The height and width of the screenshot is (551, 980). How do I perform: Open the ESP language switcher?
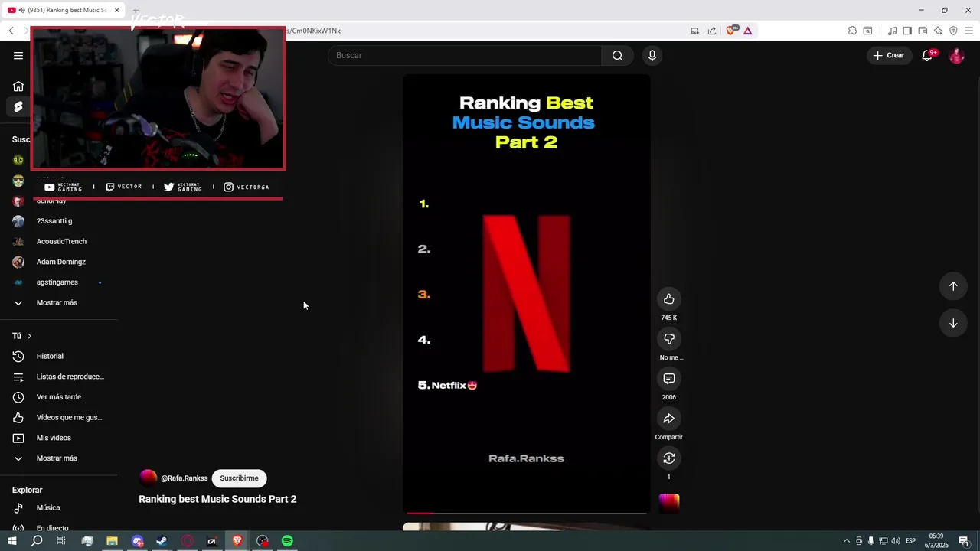911,541
